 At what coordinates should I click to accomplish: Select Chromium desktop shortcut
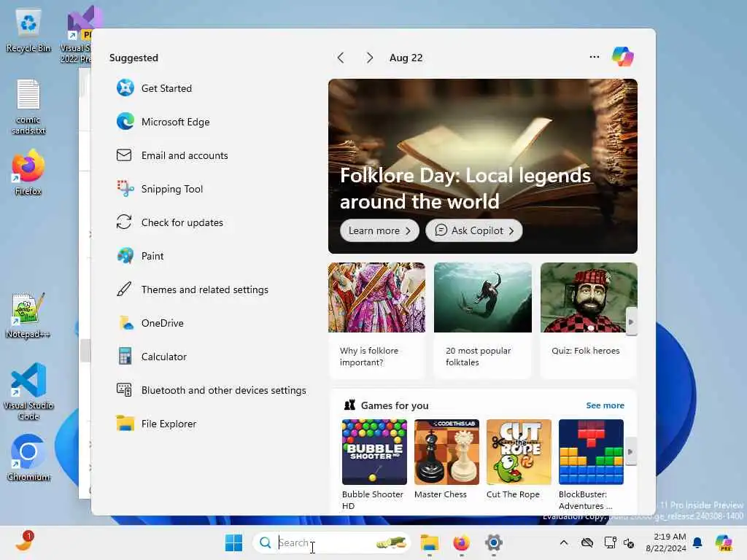(28, 458)
